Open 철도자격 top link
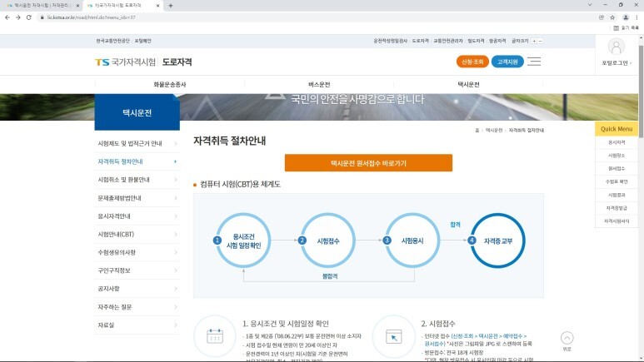This screenshot has height=362, width=644. point(476,41)
